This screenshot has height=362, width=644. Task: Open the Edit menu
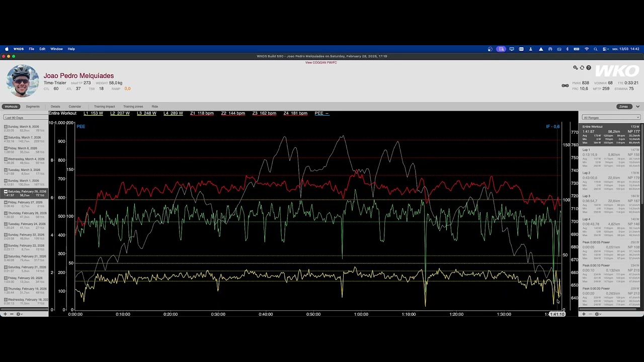tap(42, 49)
